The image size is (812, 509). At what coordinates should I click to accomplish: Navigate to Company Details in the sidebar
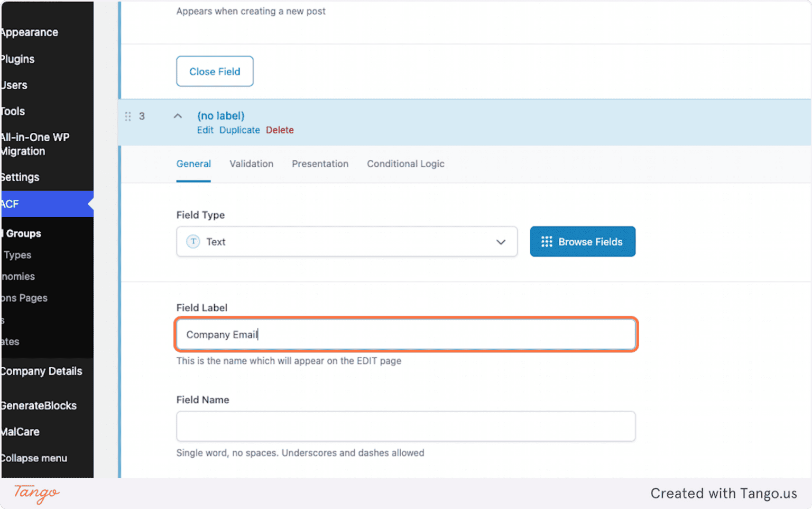coord(41,371)
